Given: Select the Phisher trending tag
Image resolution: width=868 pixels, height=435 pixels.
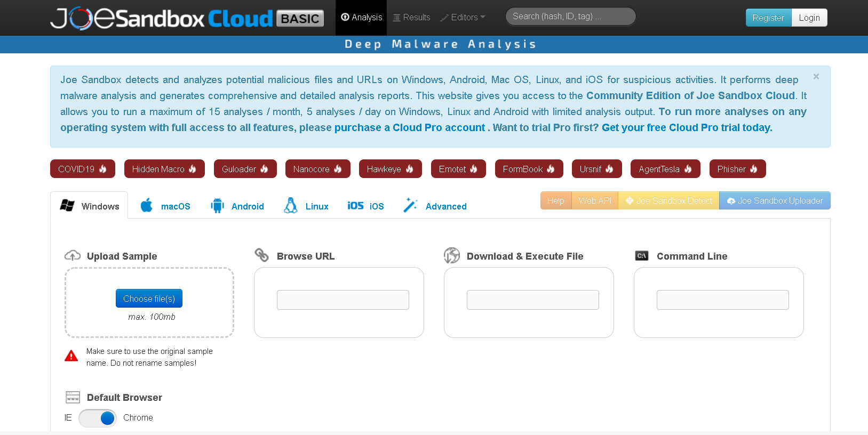Looking at the screenshot, I should pos(737,169).
